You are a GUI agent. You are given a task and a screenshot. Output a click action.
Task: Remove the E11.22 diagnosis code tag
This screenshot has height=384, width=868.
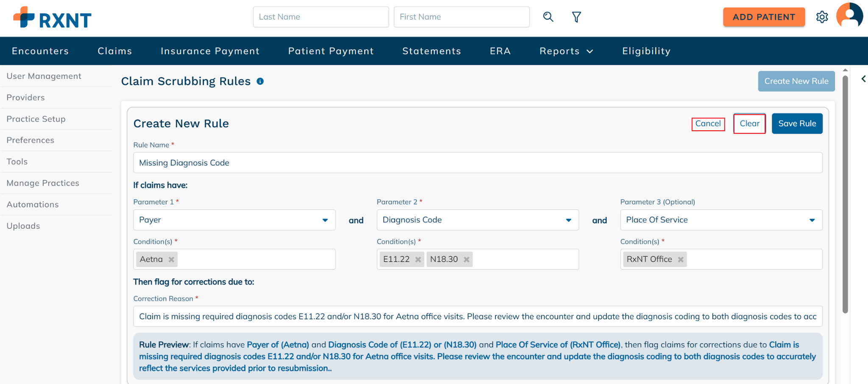(x=418, y=260)
